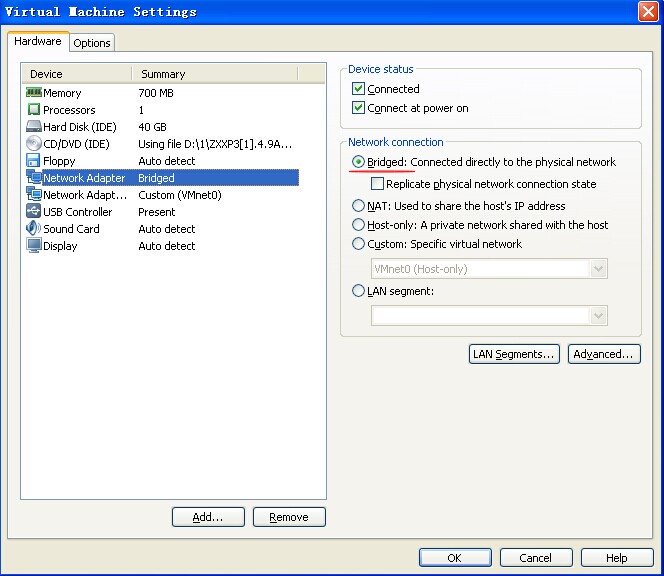The width and height of the screenshot is (664, 576).
Task: Select the Processors row label
Action: point(69,110)
